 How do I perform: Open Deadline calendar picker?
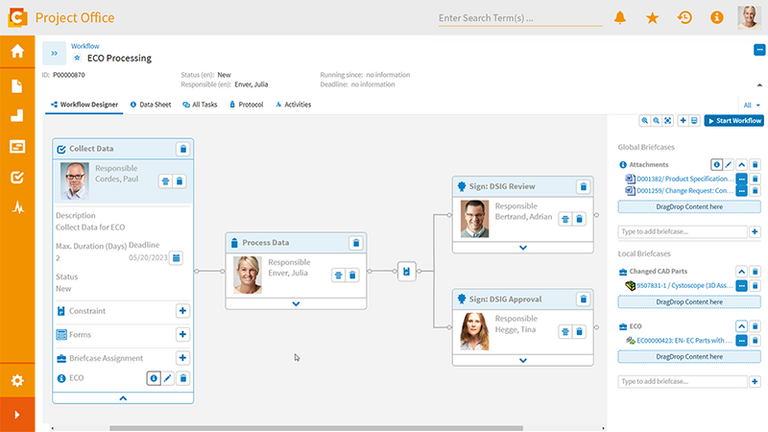176,258
